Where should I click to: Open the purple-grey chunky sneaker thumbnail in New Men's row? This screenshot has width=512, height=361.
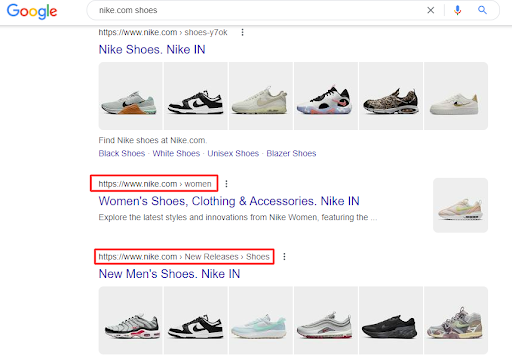456,320
